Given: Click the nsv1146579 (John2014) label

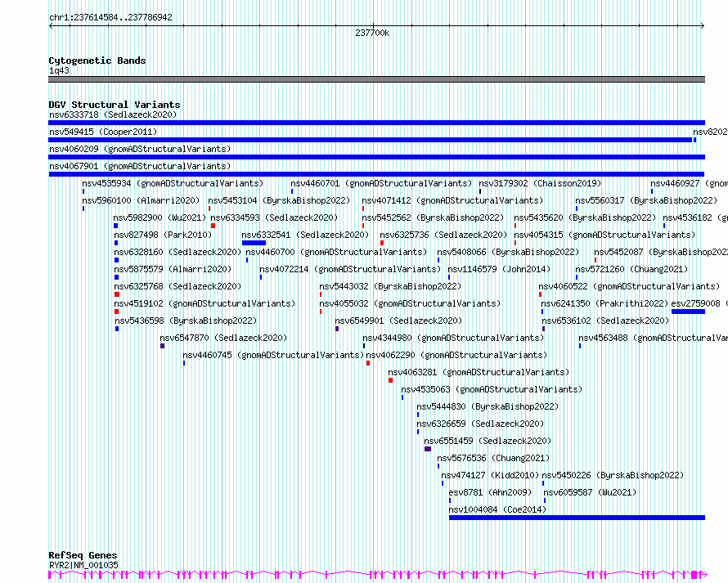Looking at the screenshot, I should click(499, 269).
